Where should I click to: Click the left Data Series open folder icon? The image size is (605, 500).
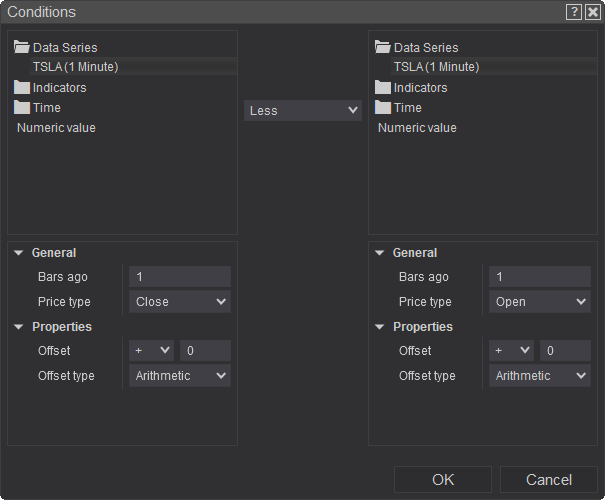click(22, 47)
